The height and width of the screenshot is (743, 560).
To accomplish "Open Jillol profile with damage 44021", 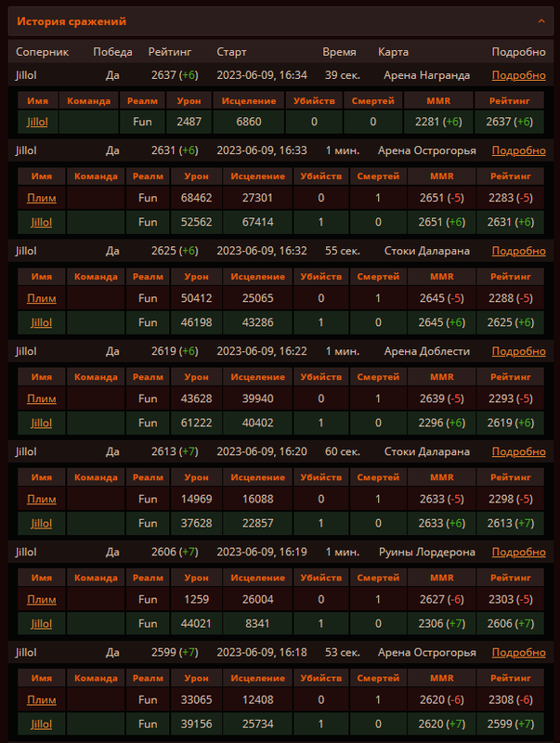I will (42, 624).
